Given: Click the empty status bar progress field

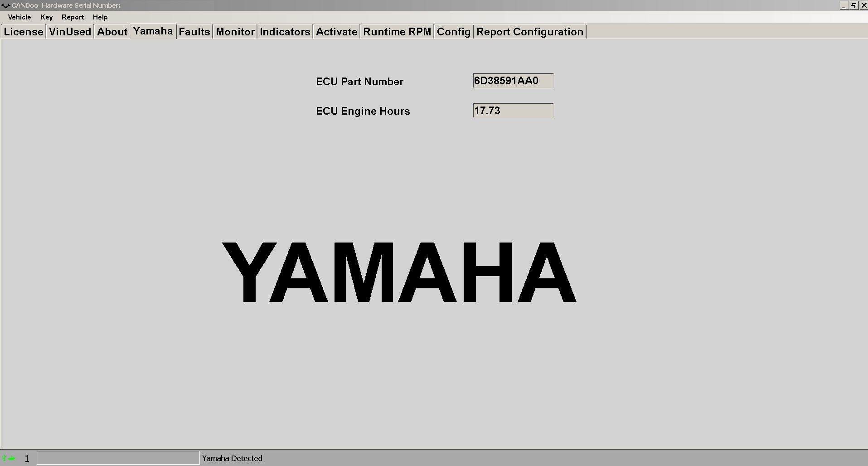Looking at the screenshot, I should [118, 458].
